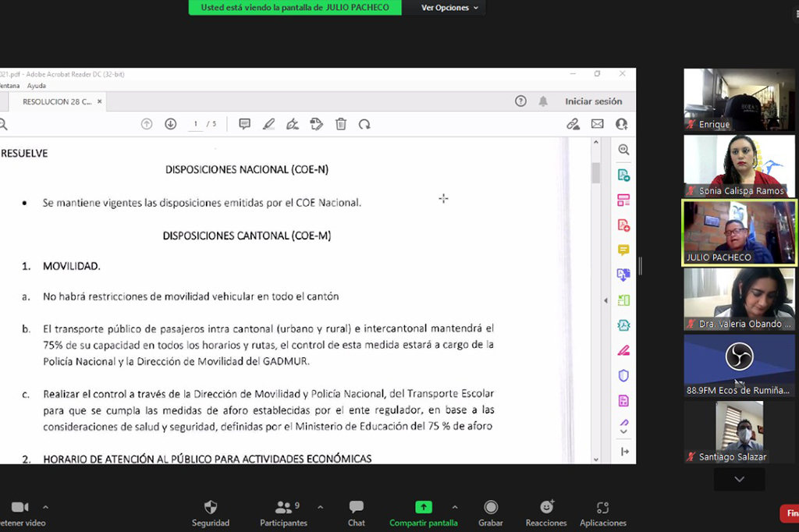
Task: Click the envelope email icon in Acrobat
Action: (x=597, y=124)
